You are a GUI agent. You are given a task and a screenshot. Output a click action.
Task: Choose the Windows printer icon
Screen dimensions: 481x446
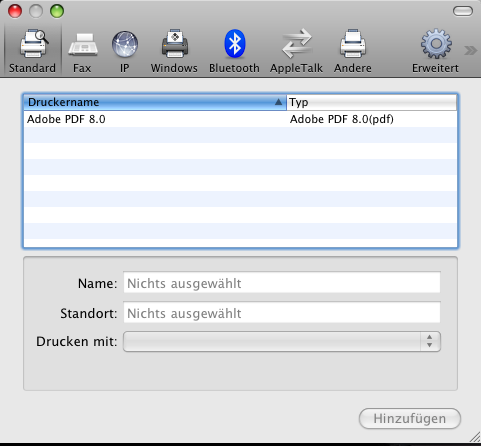click(175, 44)
